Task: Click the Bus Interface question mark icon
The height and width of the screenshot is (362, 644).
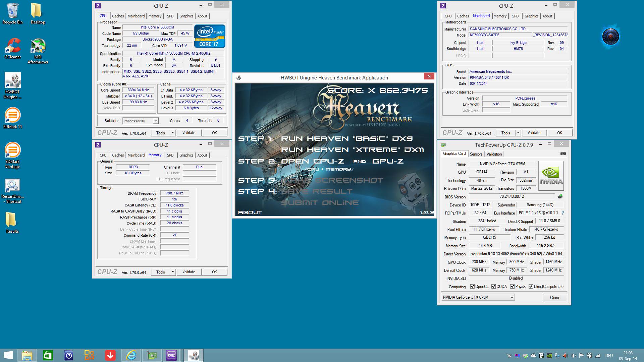Action: pyautogui.click(x=562, y=213)
